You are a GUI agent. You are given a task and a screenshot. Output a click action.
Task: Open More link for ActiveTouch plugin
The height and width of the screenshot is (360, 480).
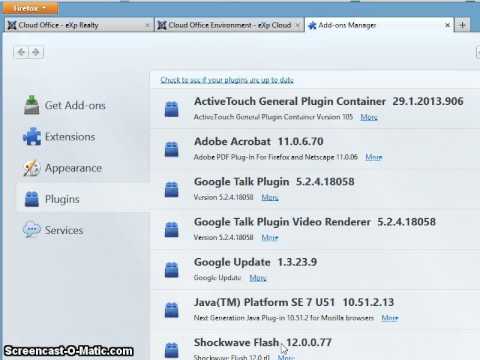click(369, 117)
